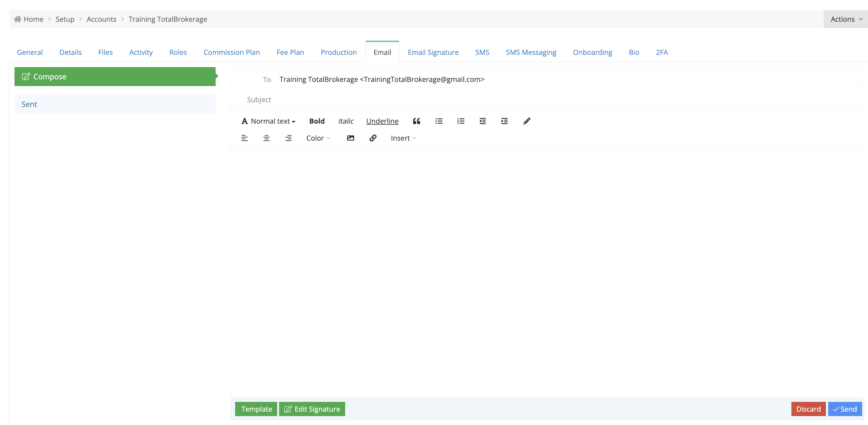The width and height of the screenshot is (868, 425).
Task: Click the insert image icon
Action: [350, 138]
